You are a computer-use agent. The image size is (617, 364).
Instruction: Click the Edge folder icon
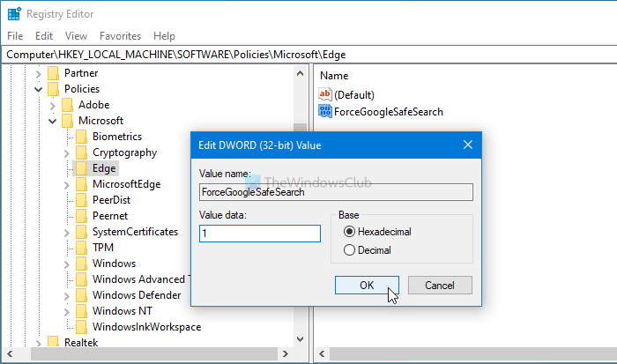[x=81, y=168]
